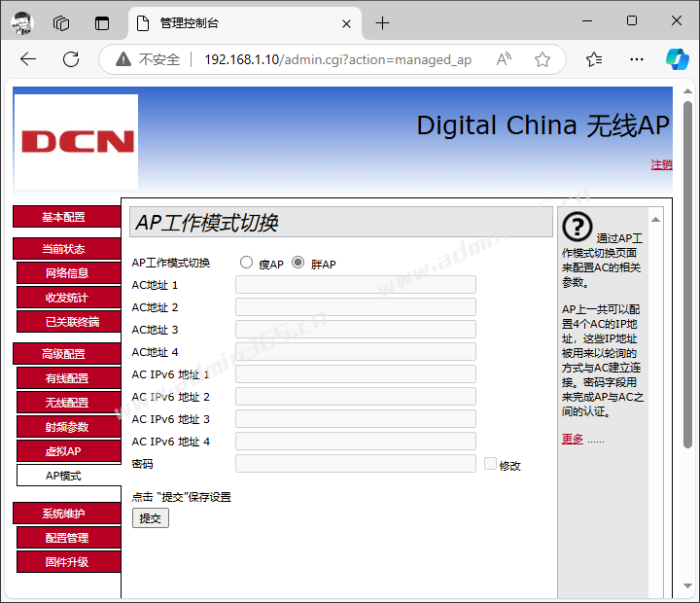This screenshot has width=700, height=603.
Task: Add page to favorites with the star icon
Action: 542,59
